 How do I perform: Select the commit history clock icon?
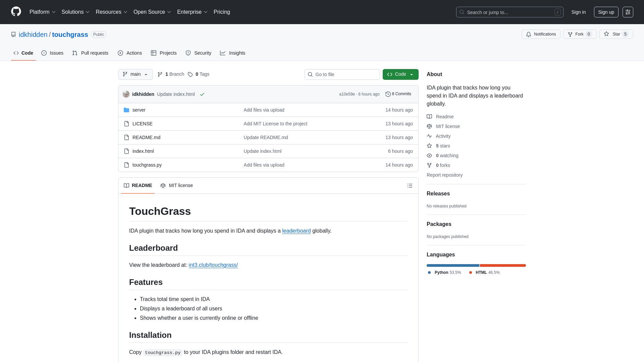(388, 94)
